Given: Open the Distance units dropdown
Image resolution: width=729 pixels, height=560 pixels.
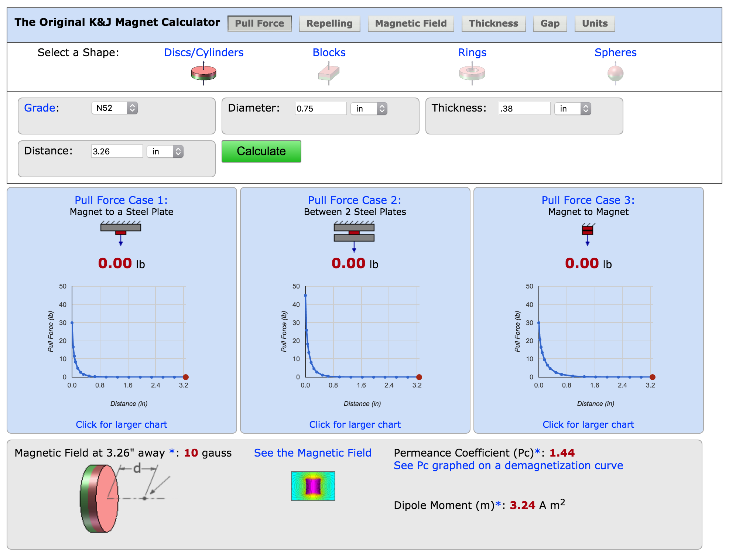Looking at the screenshot, I should [165, 151].
